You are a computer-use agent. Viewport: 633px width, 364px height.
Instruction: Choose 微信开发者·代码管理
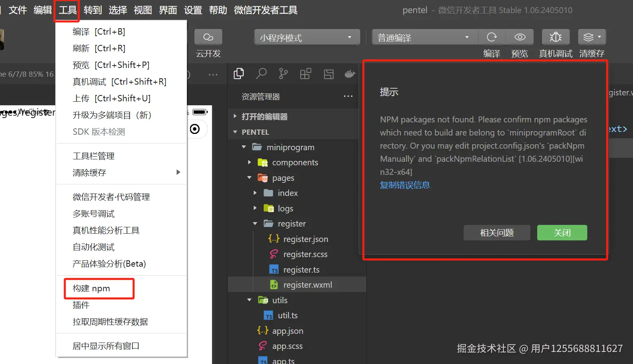pos(121,197)
